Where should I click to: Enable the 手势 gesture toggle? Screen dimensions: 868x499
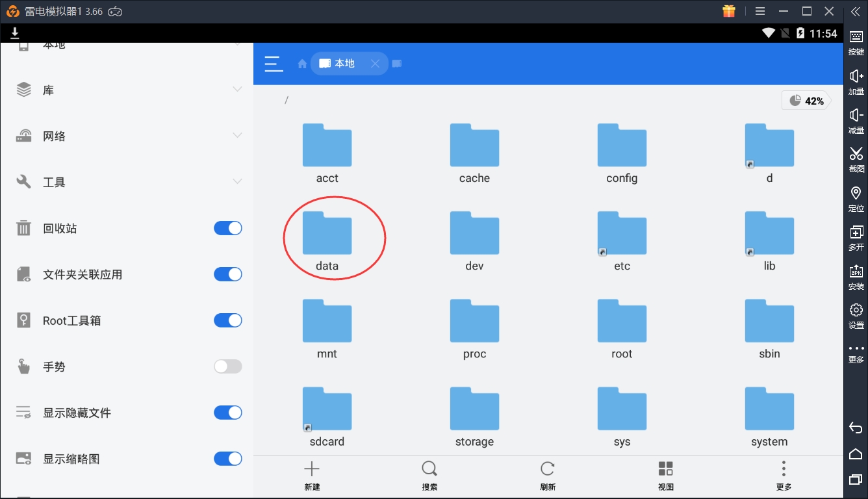tap(228, 366)
